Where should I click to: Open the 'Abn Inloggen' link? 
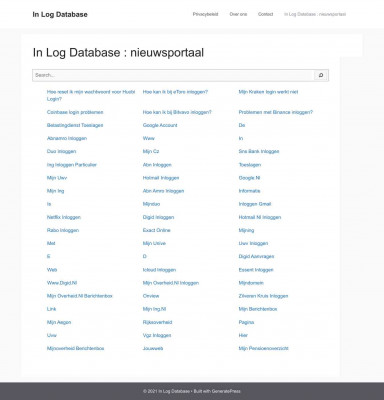[157, 165]
